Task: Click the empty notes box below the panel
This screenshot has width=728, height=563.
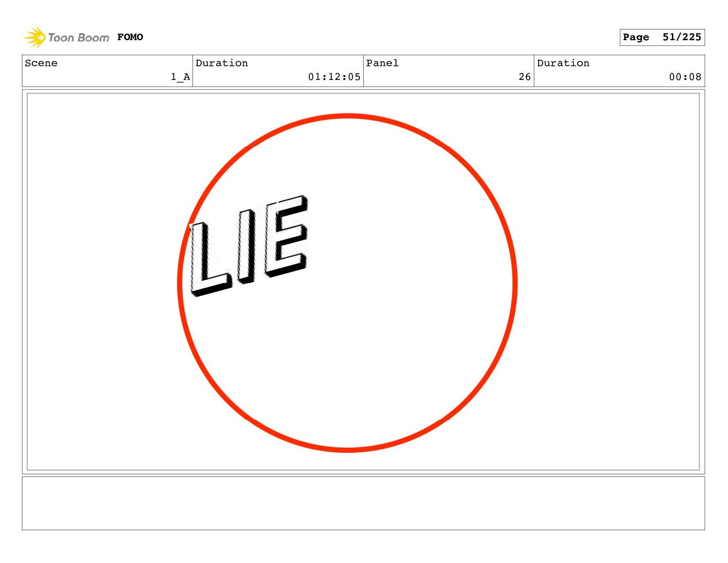Action: 363,503
